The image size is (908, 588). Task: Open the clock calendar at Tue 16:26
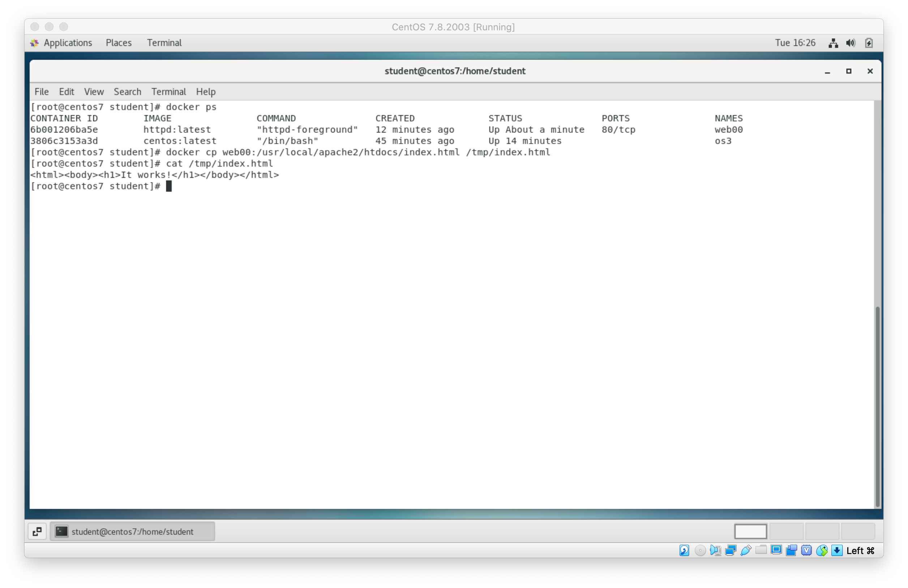(x=795, y=43)
